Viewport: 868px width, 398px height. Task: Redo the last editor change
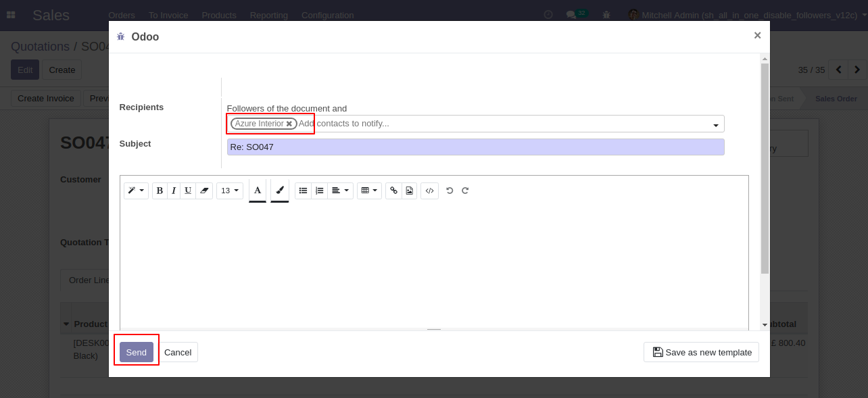click(465, 191)
